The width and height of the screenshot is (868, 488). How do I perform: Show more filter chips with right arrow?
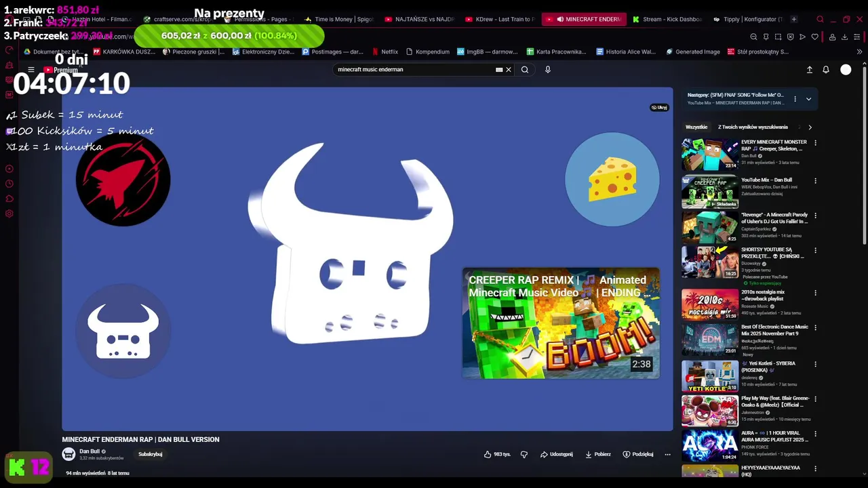pos(810,127)
